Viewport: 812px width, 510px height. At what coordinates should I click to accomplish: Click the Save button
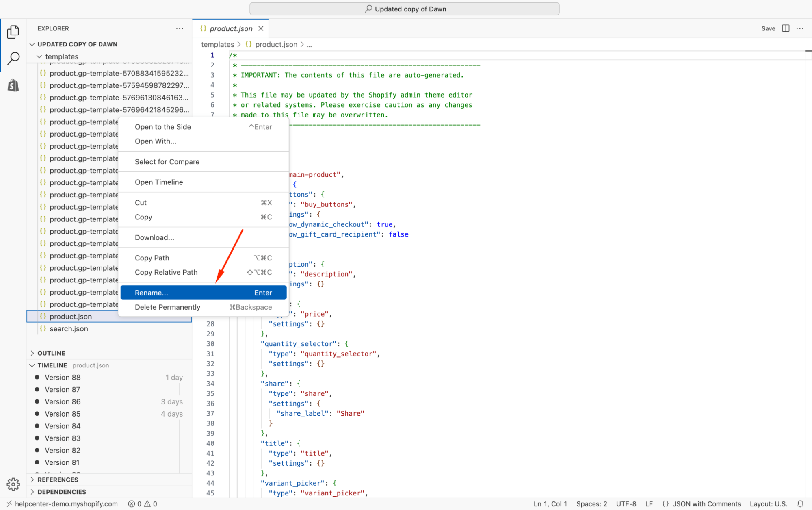click(768, 28)
